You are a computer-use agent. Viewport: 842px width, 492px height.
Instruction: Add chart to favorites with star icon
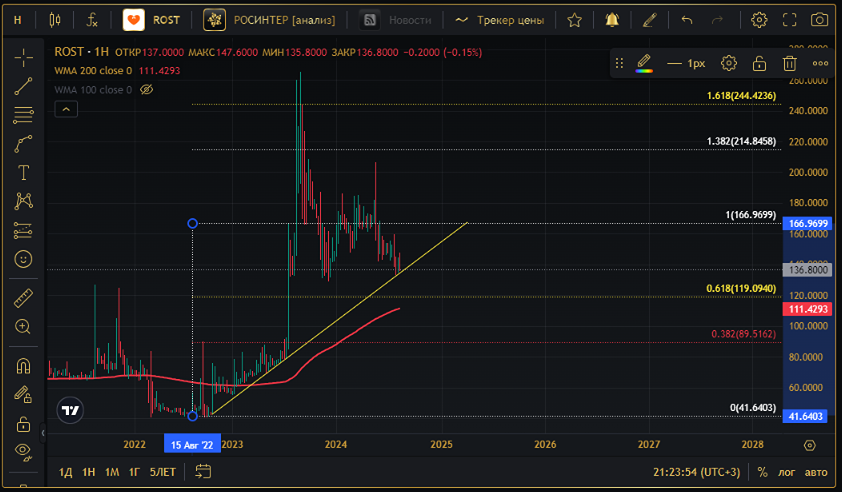[x=575, y=20]
